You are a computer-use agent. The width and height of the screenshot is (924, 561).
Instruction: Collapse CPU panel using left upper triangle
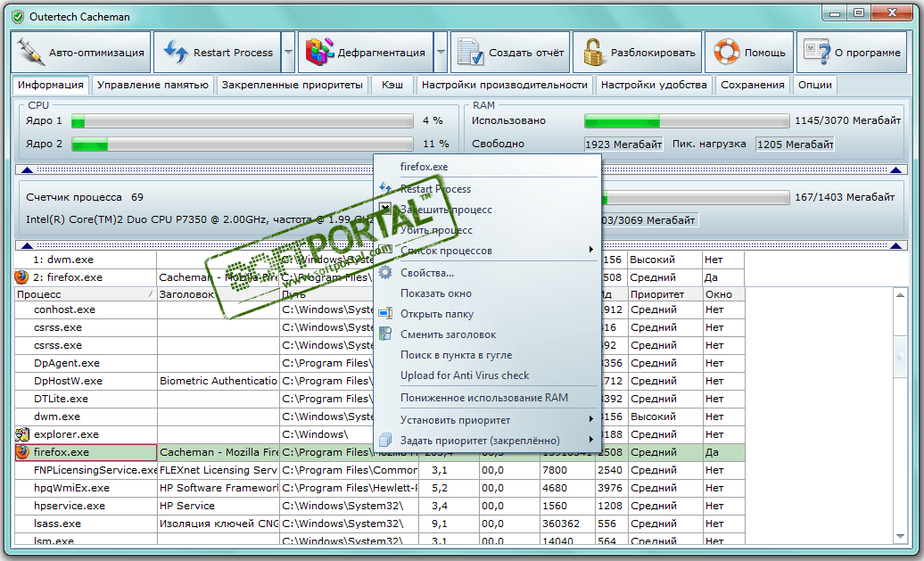(x=27, y=169)
